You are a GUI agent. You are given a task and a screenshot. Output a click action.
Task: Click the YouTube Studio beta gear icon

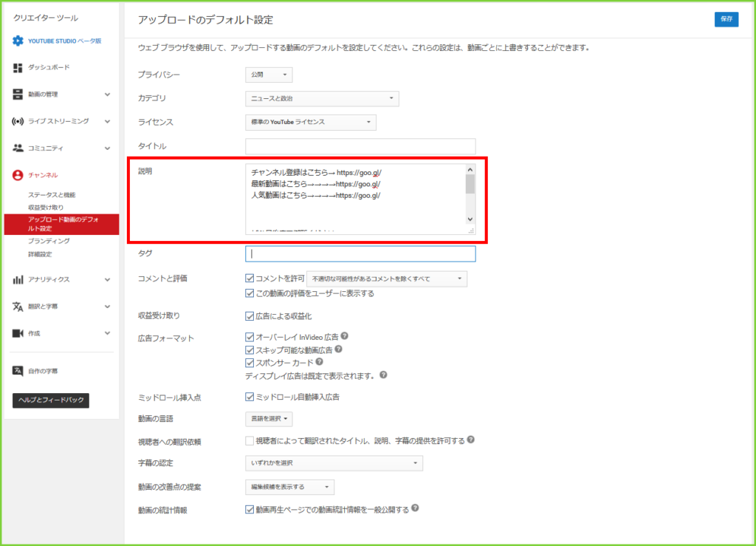pyautogui.click(x=18, y=41)
